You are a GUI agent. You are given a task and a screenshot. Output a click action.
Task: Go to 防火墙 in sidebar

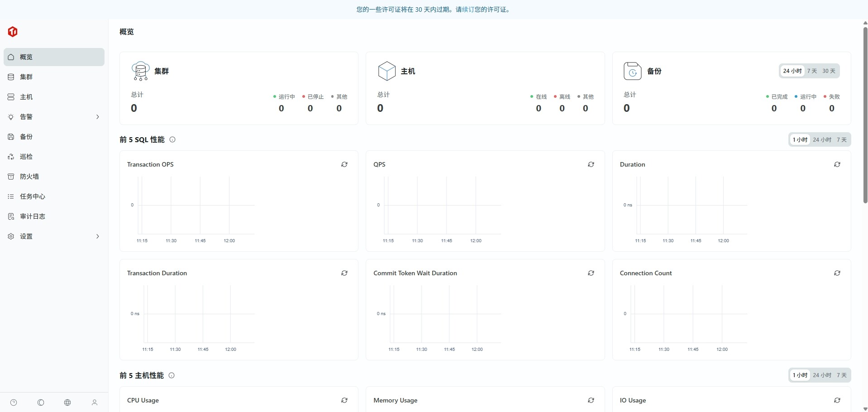point(29,177)
